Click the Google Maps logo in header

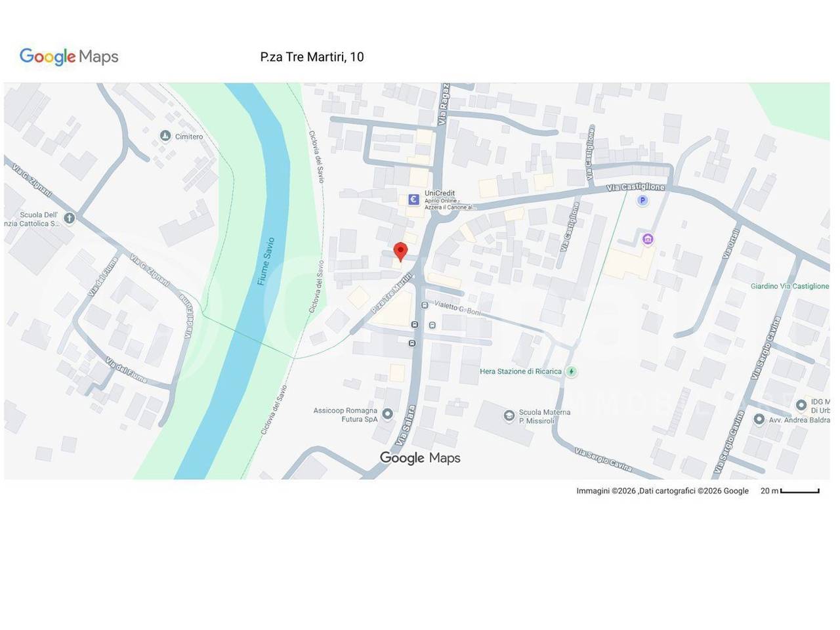69,57
